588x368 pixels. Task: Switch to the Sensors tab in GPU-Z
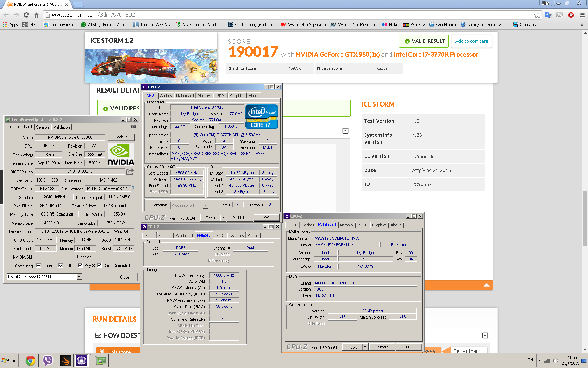pos(43,127)
